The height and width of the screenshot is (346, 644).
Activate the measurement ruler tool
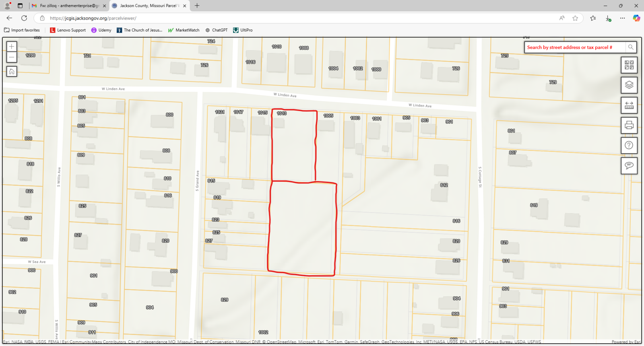click(x=629, y=105)
